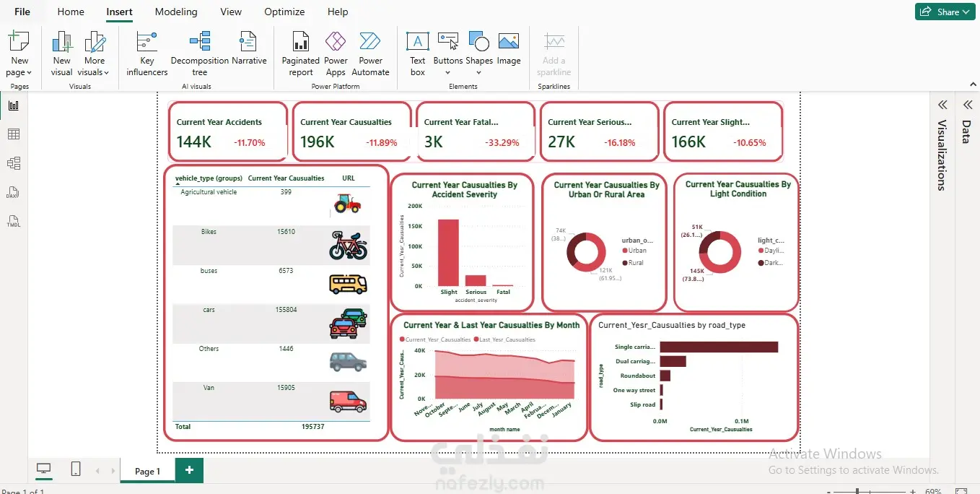
Task: Click the Share button
Action: point(945,12)
